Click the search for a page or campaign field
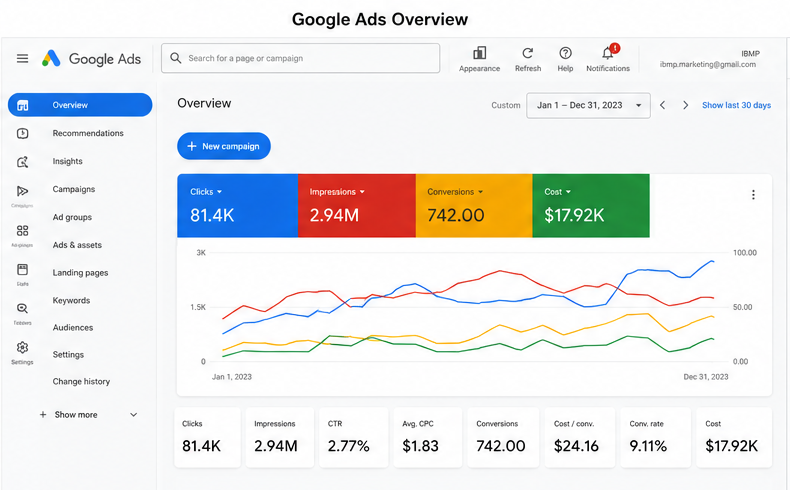This screenshot has height=490, width=790. (x=300, y=58)
